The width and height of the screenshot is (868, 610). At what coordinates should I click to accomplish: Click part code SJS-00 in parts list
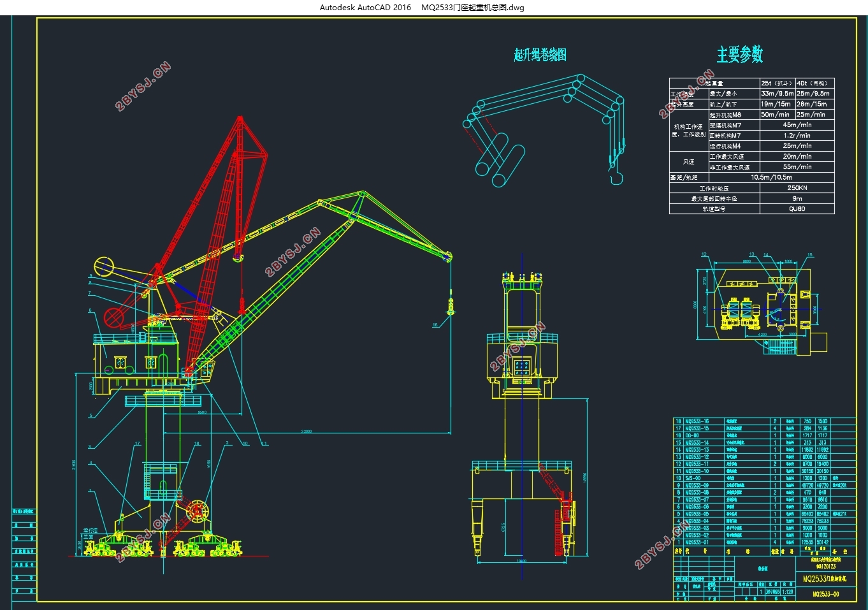coord(693,478)
